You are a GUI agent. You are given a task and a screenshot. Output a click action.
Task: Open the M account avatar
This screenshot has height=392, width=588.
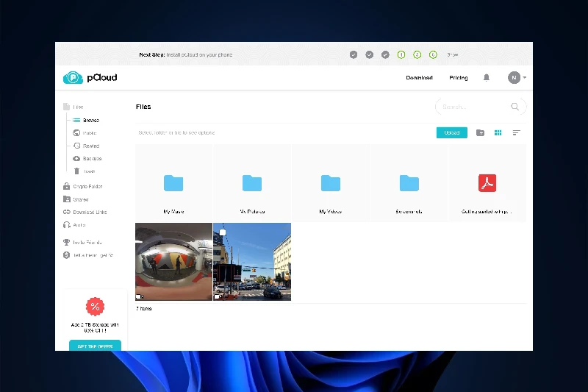pos(514,78)
